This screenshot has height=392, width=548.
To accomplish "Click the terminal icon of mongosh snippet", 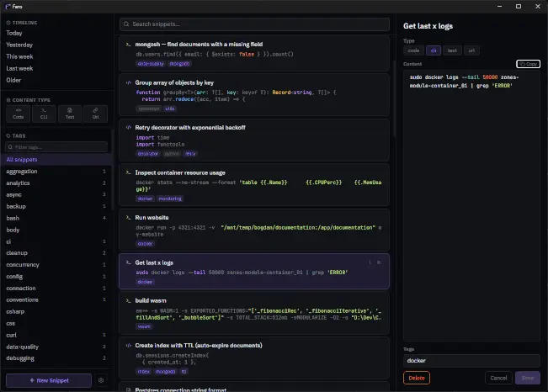I will coord(128,45).
